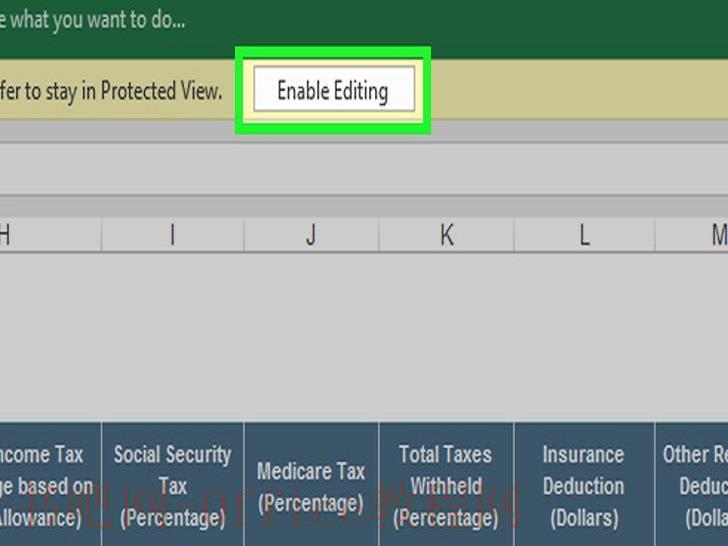728x546 pixels.
Task: Select the Medicare Tax (Percentage) header cell
Action: pyautogui.click(x=311, y=484)
